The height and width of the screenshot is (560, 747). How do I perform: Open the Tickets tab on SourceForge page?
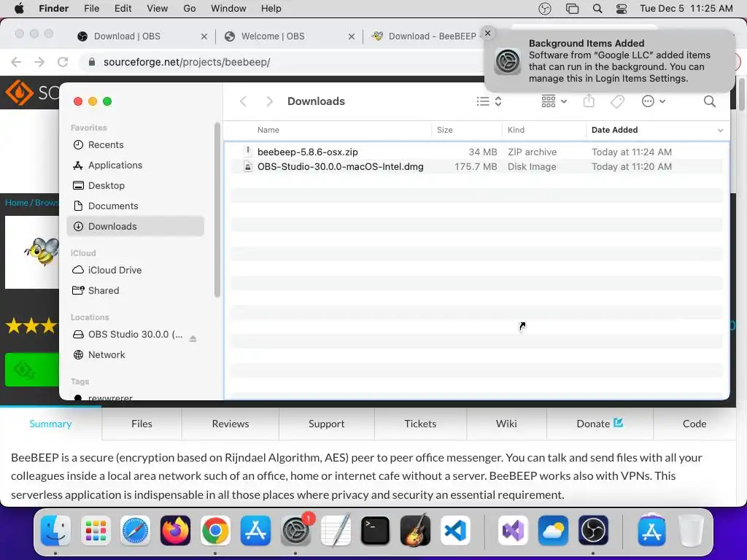point(420,424)
